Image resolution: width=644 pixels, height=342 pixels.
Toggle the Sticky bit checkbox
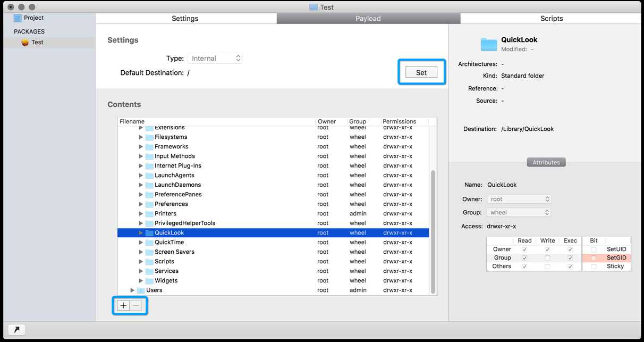coord(594,266)
